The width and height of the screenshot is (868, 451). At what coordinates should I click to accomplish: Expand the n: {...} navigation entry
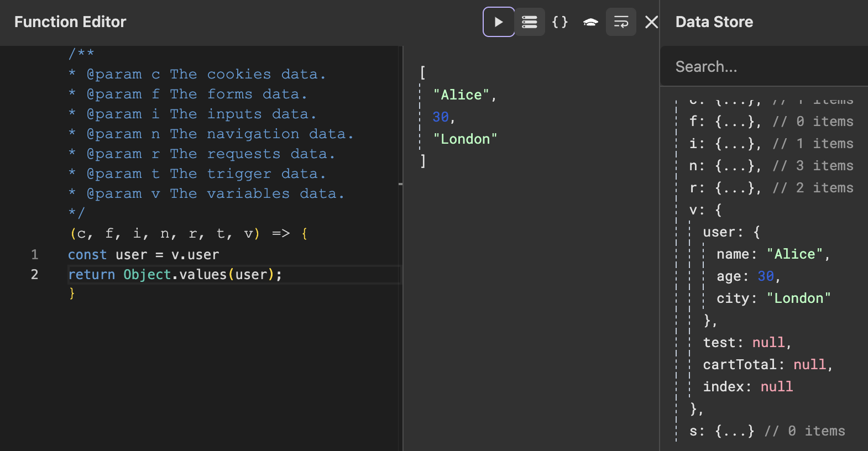point(771,166)
